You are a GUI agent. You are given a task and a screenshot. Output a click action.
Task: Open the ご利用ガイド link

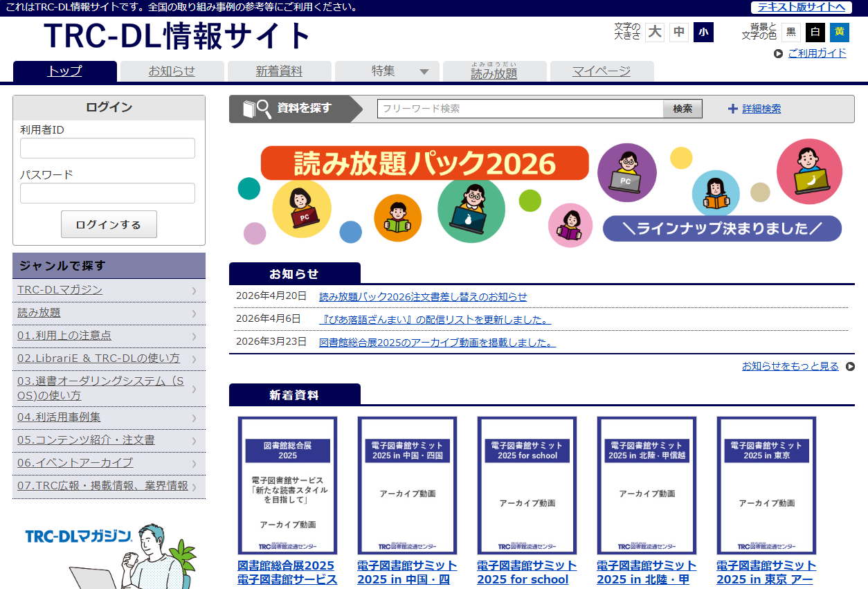(x=817, y=53)
